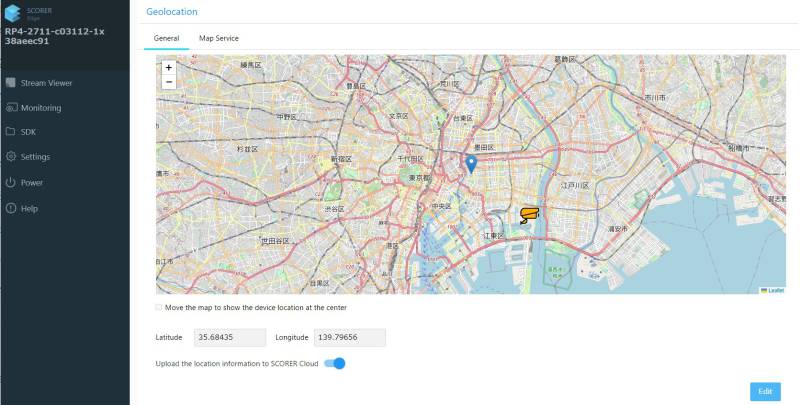Click the blue location pin on map
Viewport: 800px width, 405px height.
[472, 164]
